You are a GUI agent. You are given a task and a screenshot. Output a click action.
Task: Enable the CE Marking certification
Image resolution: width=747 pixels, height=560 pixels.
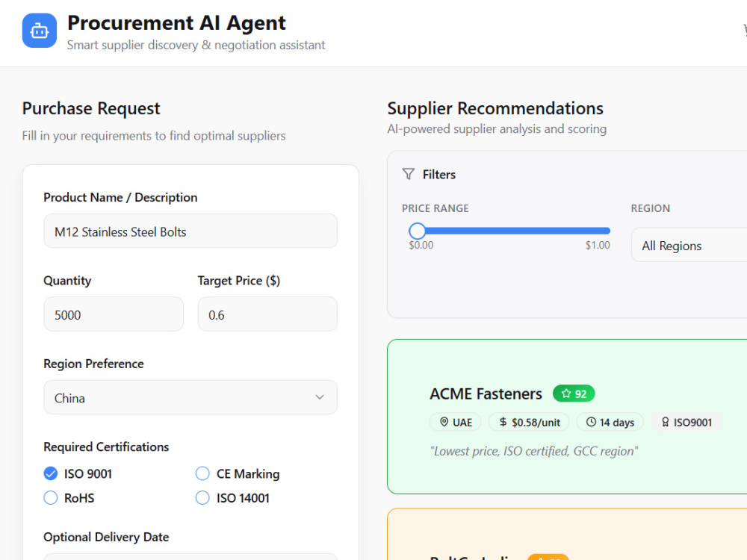pos(202,474)
